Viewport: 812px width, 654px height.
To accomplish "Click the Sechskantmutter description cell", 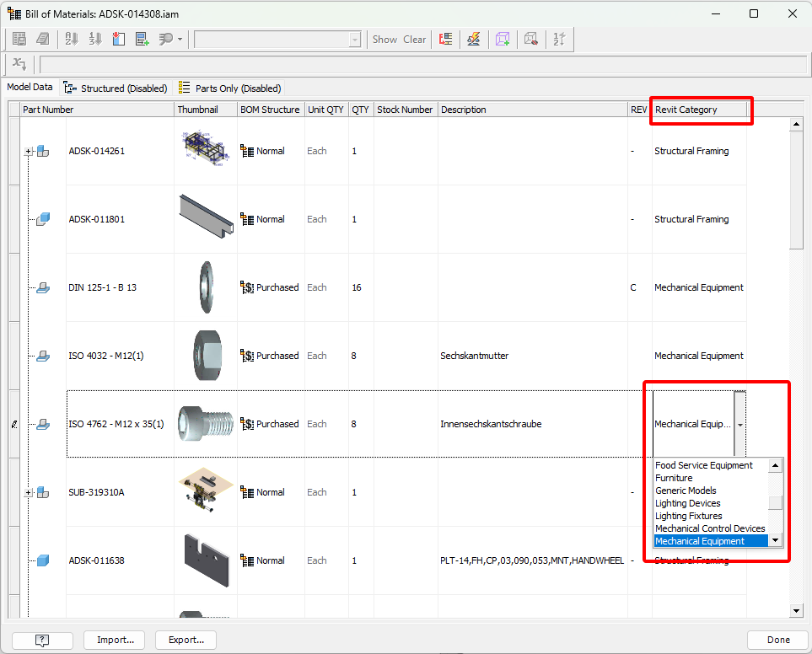I will (x=533, y=356).
